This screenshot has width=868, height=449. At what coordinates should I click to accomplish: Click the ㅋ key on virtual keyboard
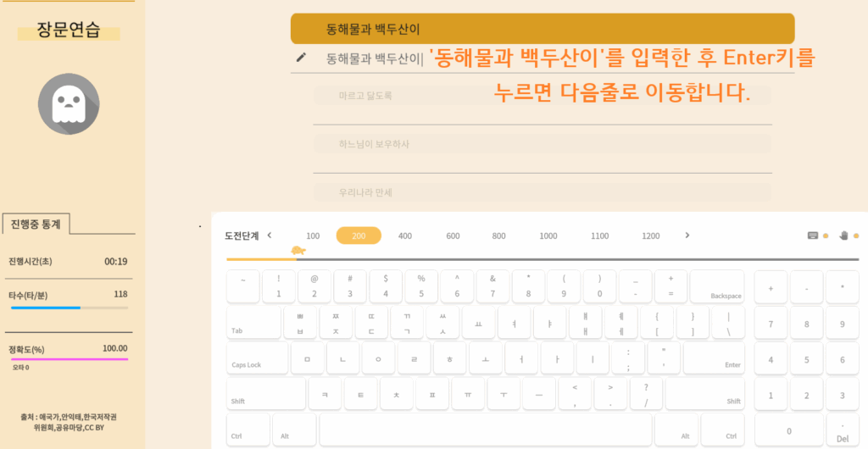tap(325, 394)
